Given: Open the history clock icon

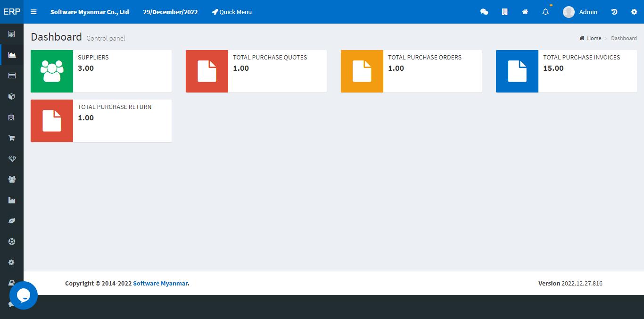Looking at the screenshot, I should pyautogui.click(x=614, y=12).
